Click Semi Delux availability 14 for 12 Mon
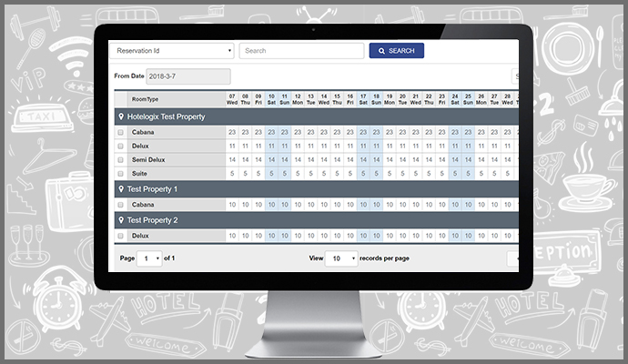This screenshot has width=628, height=364. pos(298,160)
